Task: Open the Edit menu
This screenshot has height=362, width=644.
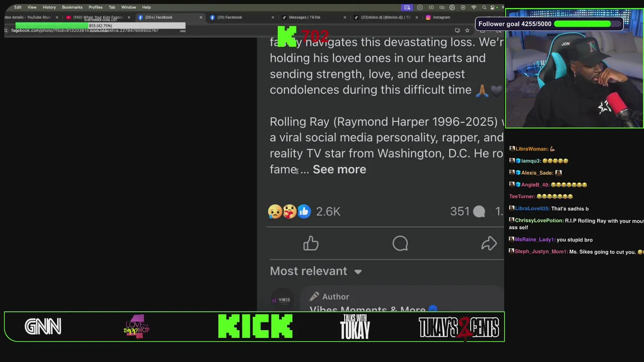Action: coord(18,7)
